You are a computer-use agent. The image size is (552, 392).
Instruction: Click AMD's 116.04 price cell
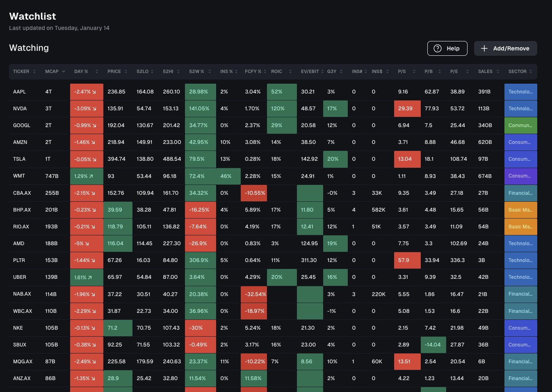coord(118,243)
